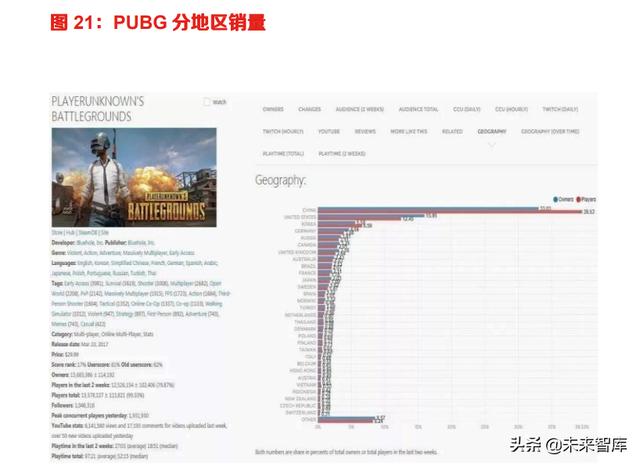This screenshot has width=640, height=466.
Task: Open the Twitch (Daily) tab
Action: tap(560, 109)
